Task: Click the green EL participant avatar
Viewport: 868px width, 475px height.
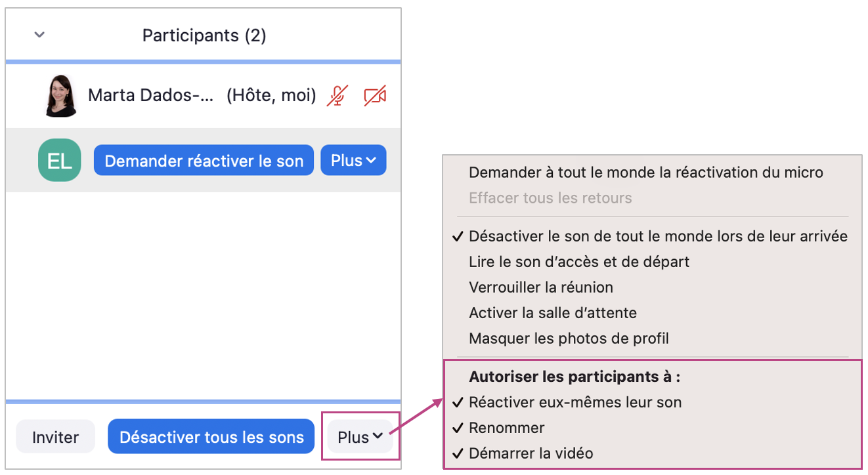Action: [59, 161]
